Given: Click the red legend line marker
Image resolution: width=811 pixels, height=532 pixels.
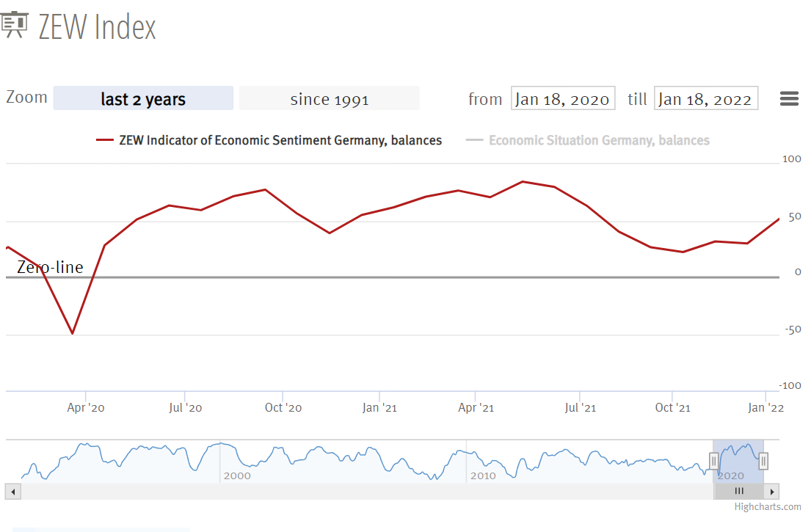Looking at the screenshot, I should (106, 140).
